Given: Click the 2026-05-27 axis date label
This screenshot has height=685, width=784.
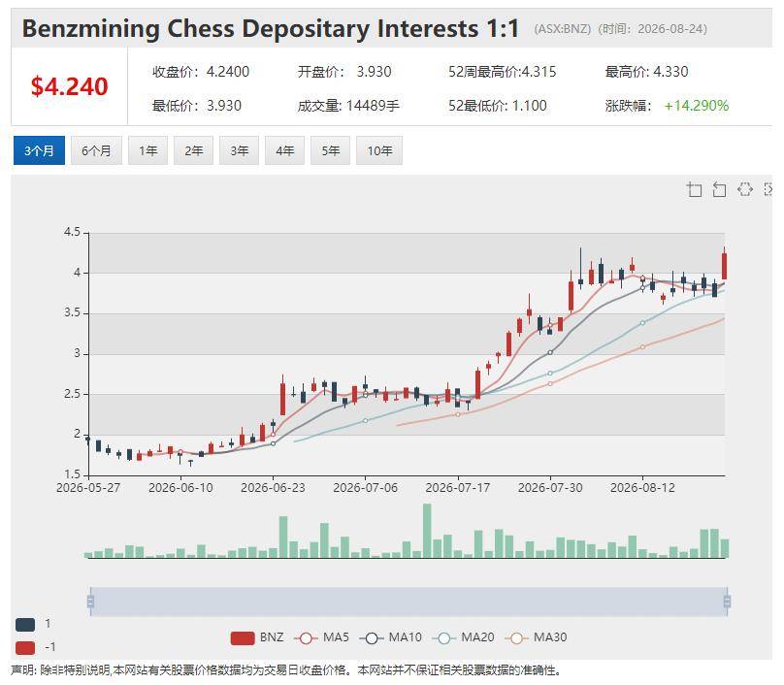Looking at the screenshot, I should coord(88,487).
